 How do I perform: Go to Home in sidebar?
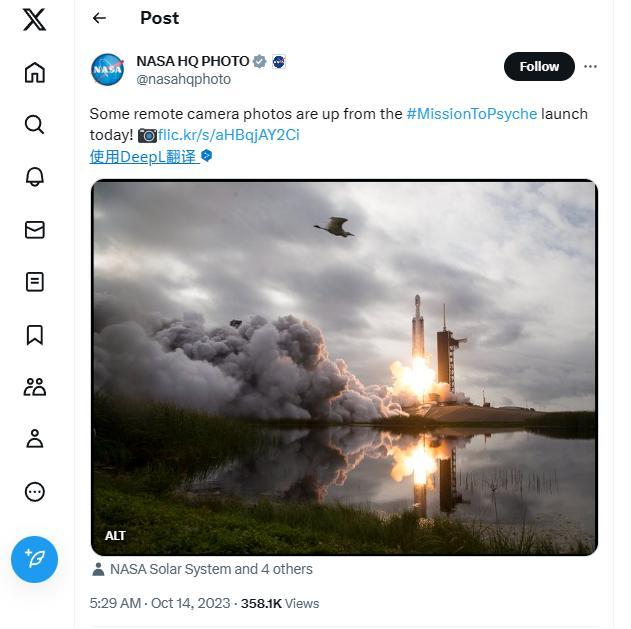click(34, 72)
